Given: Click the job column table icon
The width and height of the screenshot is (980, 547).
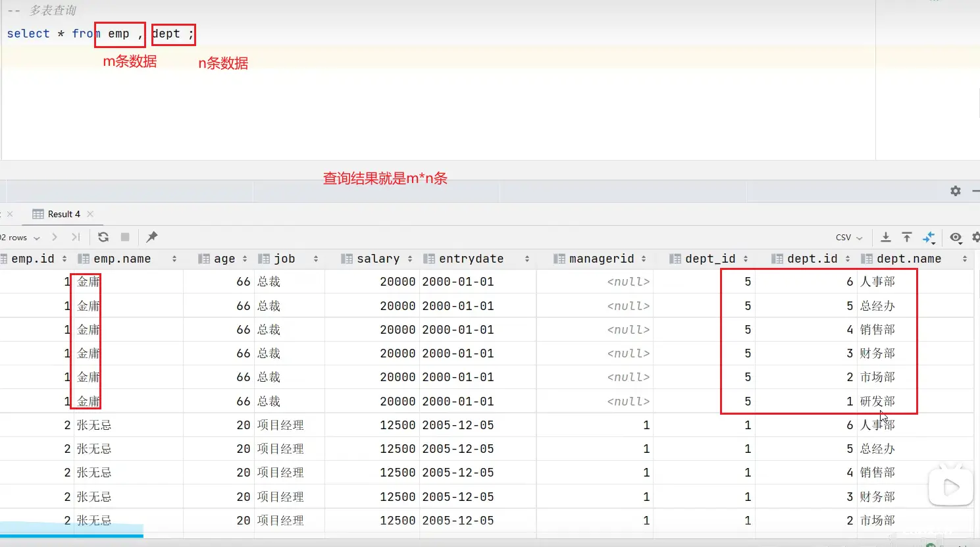Looking at the screenshot, I should click(264, 259).
